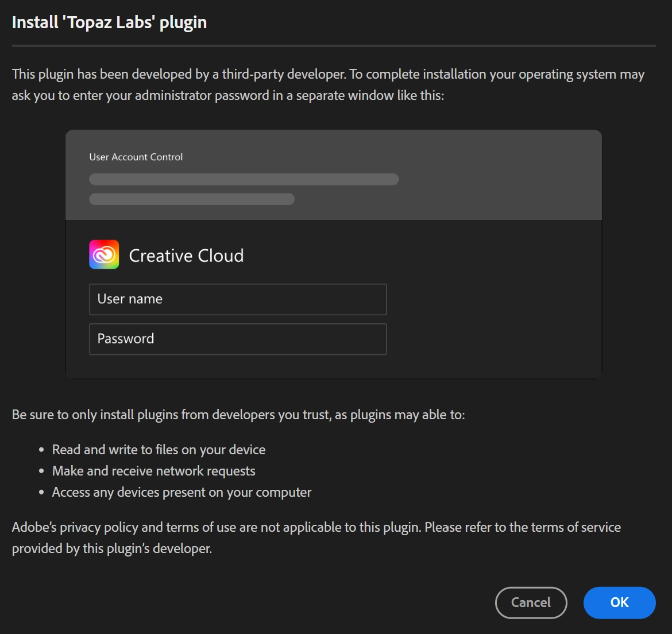Select the Password field in illustration

pos(238,339)
